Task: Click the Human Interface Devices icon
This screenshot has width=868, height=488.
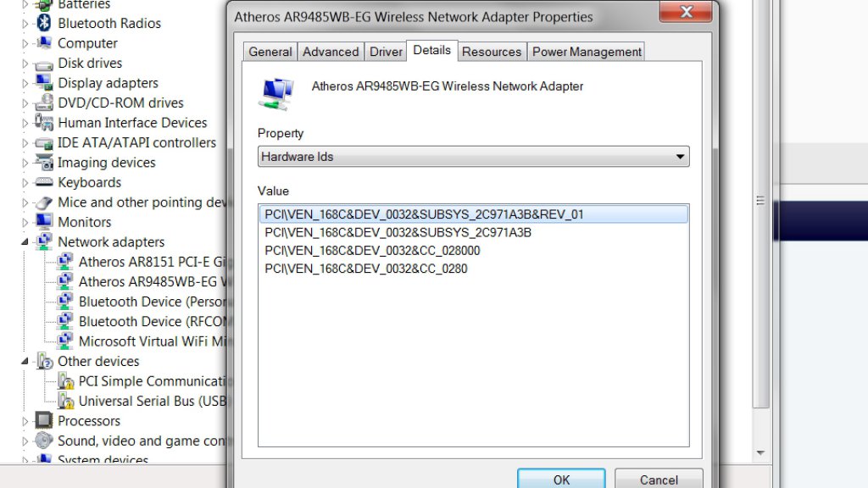Action: click(44, 122)
